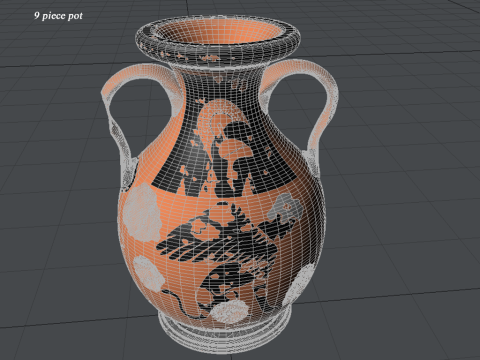Click the helmeted figure painted on the neck panel

224,148
